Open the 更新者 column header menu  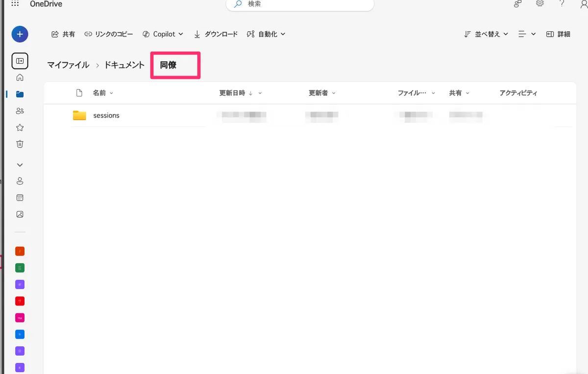coord(322,93)
